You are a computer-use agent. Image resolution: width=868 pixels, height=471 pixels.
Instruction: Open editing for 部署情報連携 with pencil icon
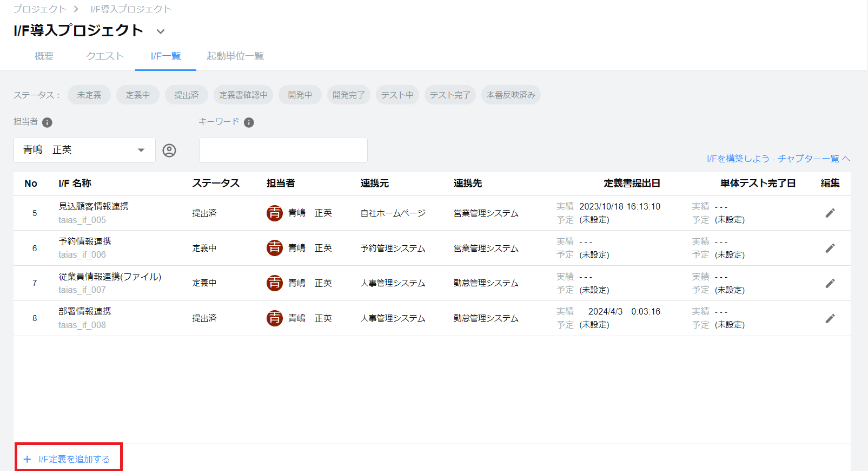coord(830,318)
